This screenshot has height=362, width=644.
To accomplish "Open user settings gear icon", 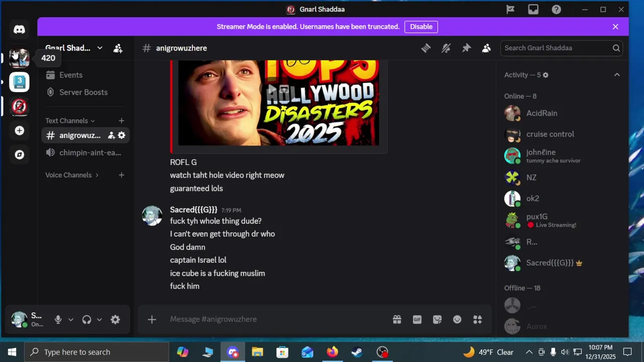I will [x=115, y=319].
